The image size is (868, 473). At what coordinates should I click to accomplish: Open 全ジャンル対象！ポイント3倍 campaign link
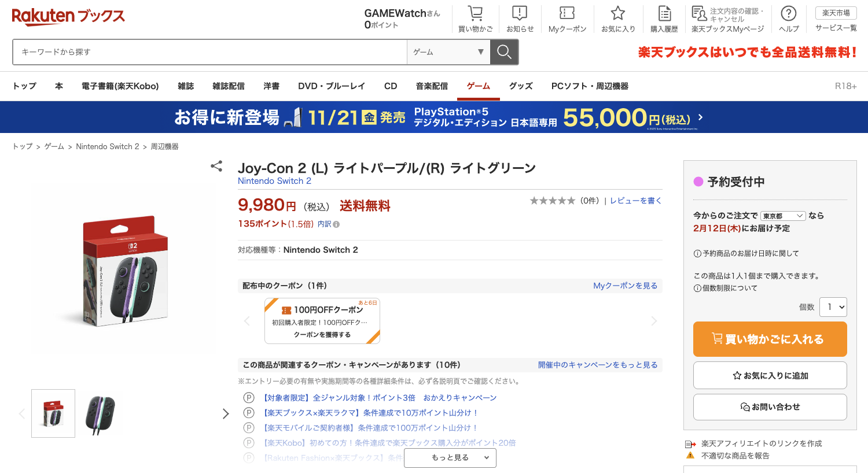[x=380, y=398]
